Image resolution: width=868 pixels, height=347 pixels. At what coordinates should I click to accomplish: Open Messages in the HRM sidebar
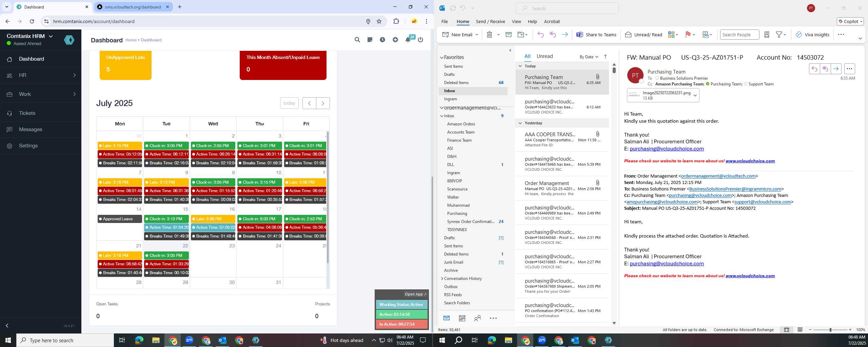coord(41,129)
